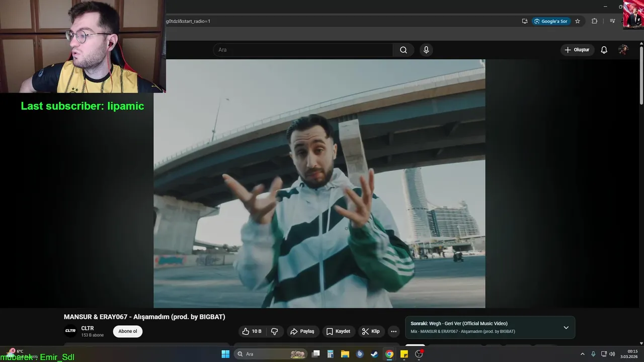
Task: Install app via address bar icon
Action: (525, 21)
